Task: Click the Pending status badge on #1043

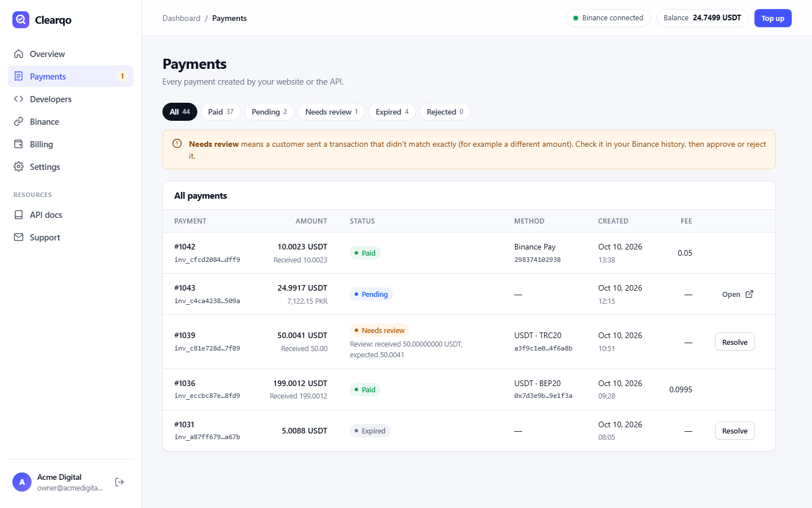Action: click(371, 294)
